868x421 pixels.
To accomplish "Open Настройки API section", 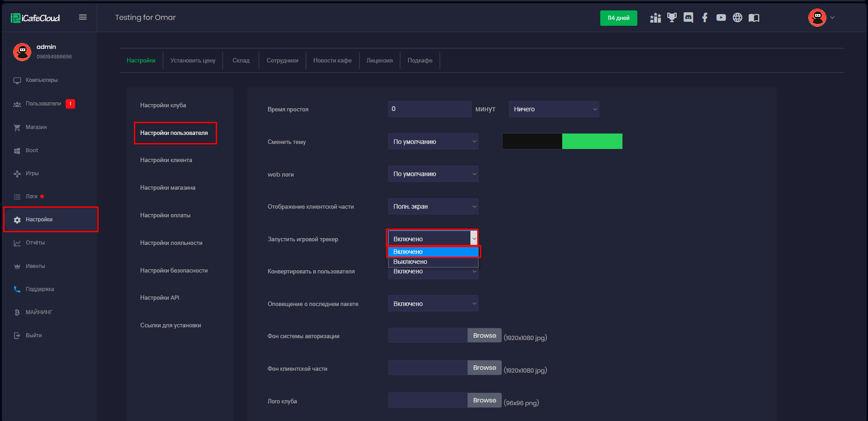I will pos(160,298).
